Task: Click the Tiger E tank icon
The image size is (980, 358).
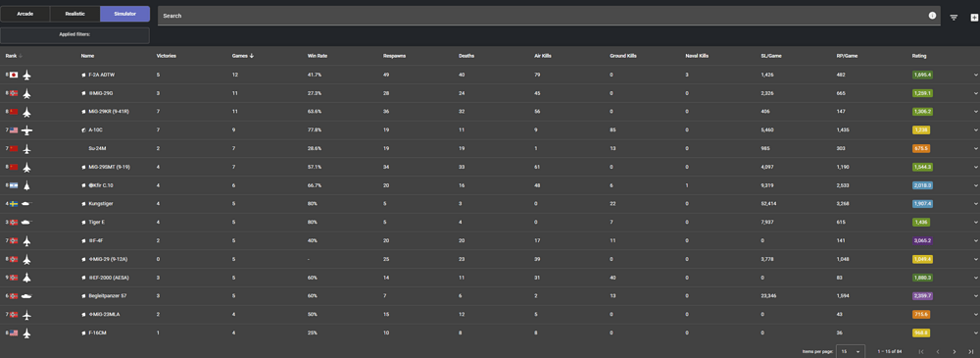Action: [26, 223]
